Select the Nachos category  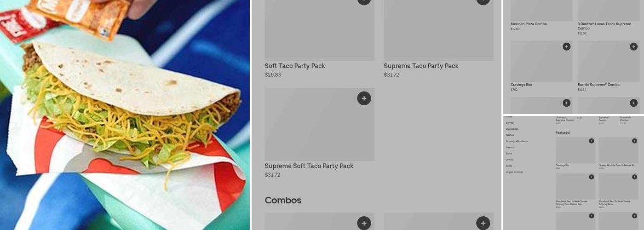(510, 135)
